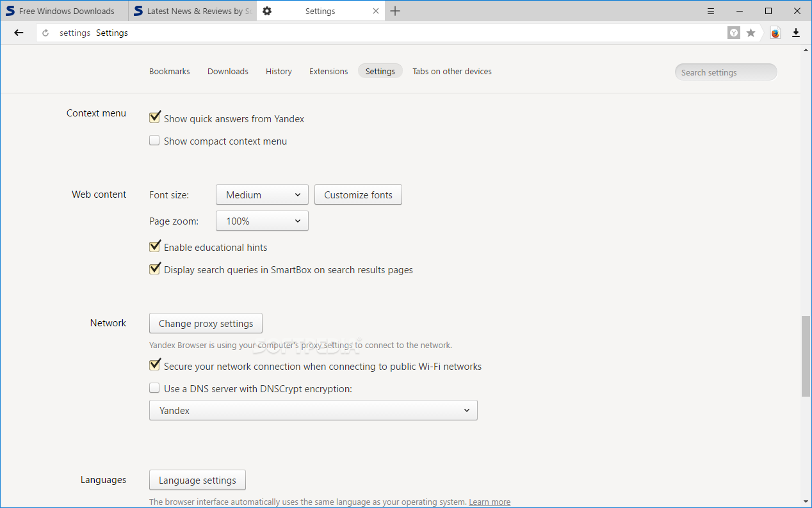Image resolution: width=812 pixels, height=508 pixels.
Task: Click the Yandex Y icon in address bar
Action: click(x=734, y=33)
